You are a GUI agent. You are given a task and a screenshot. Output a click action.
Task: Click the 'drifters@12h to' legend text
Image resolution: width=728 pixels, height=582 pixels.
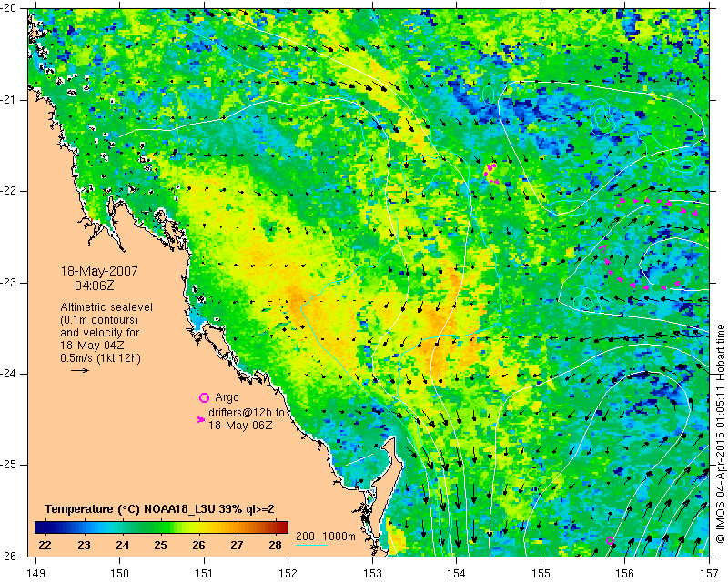coord(246,413)
